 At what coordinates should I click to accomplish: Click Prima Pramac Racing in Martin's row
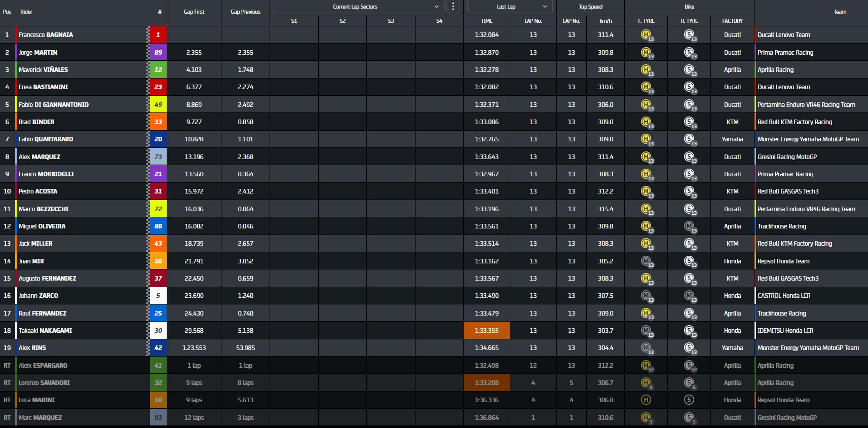[x=785, y=52]
